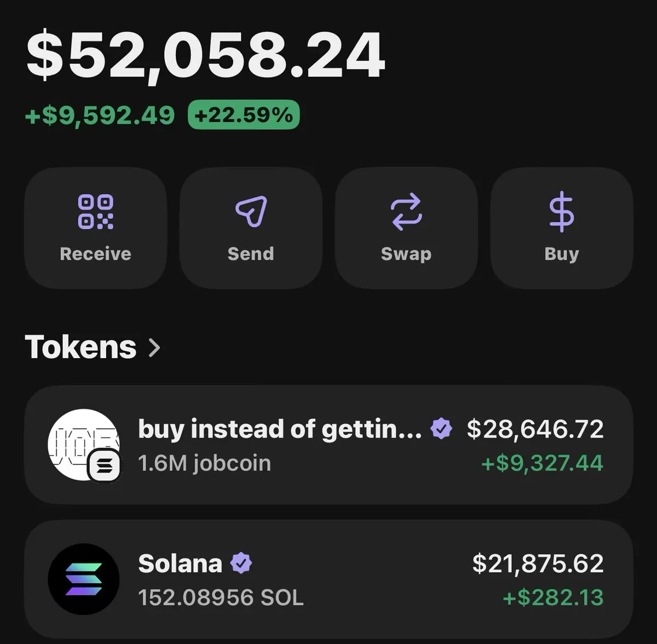Click the $52,058.24 total balance
Viewport: 657px width, 644px height.
pyautogui.click(x=206, y=55)
